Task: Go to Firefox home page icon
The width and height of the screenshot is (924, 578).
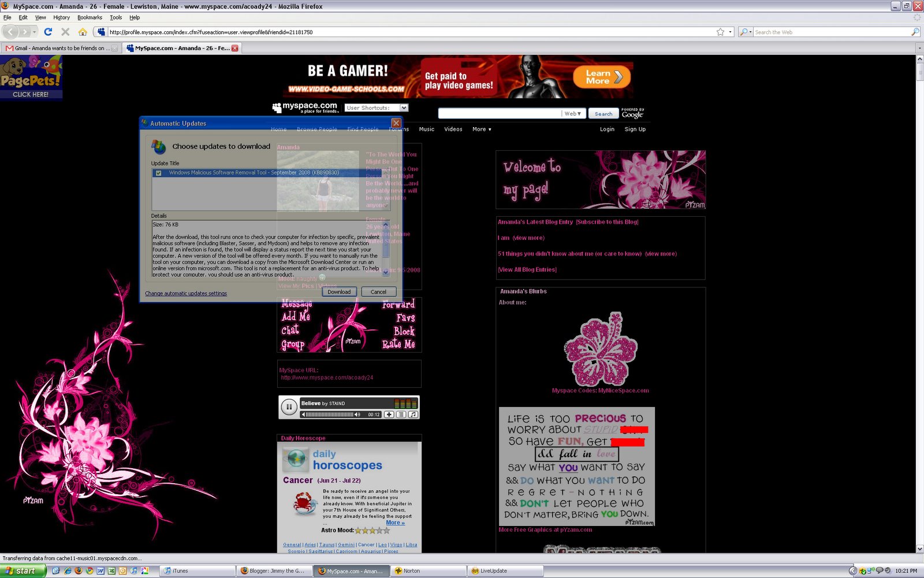Action: [83, 32]
